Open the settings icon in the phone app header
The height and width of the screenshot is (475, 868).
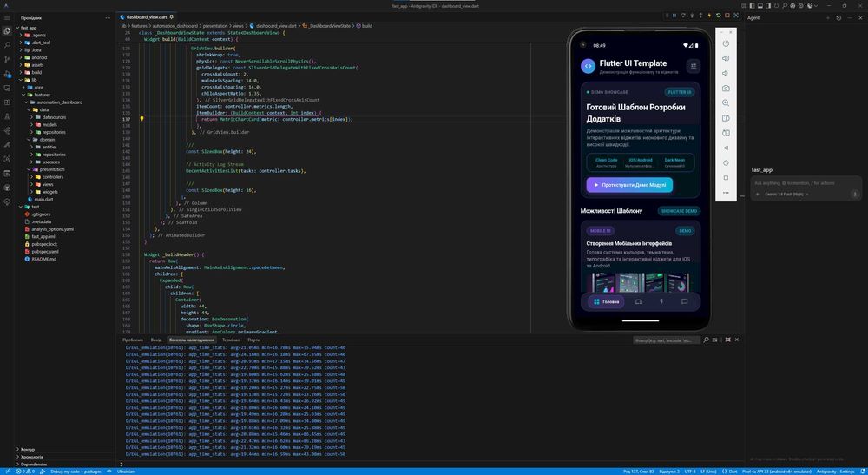[693, 66]
